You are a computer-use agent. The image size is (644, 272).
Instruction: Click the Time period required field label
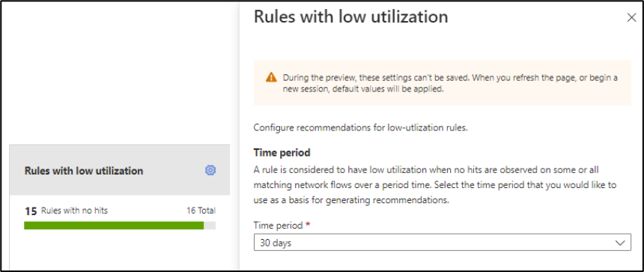coord(279,225)
